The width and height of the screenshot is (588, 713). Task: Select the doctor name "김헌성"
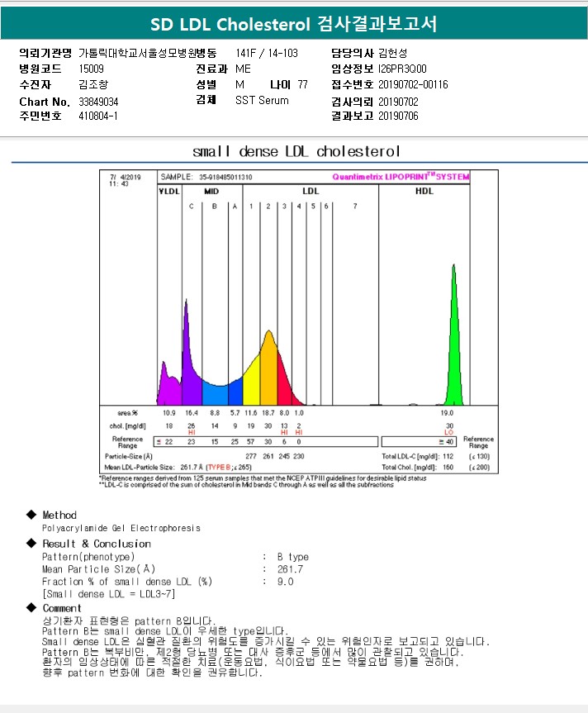click(392, 53)
